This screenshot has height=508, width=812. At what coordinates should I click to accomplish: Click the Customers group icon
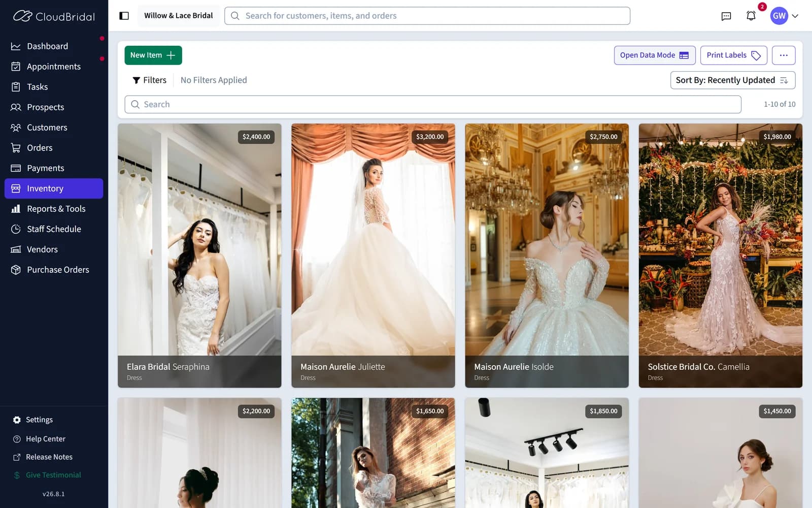pyautogui.click(x=16, y=128)
